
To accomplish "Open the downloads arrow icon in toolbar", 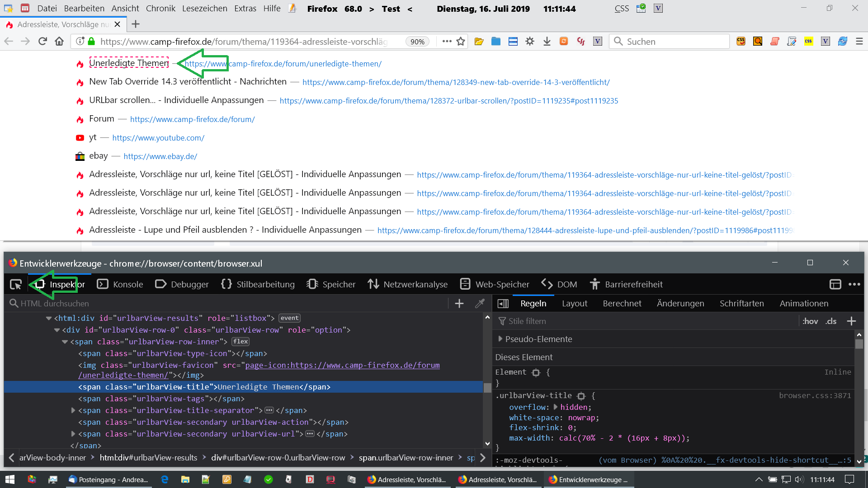I will (x=547, y=42).
